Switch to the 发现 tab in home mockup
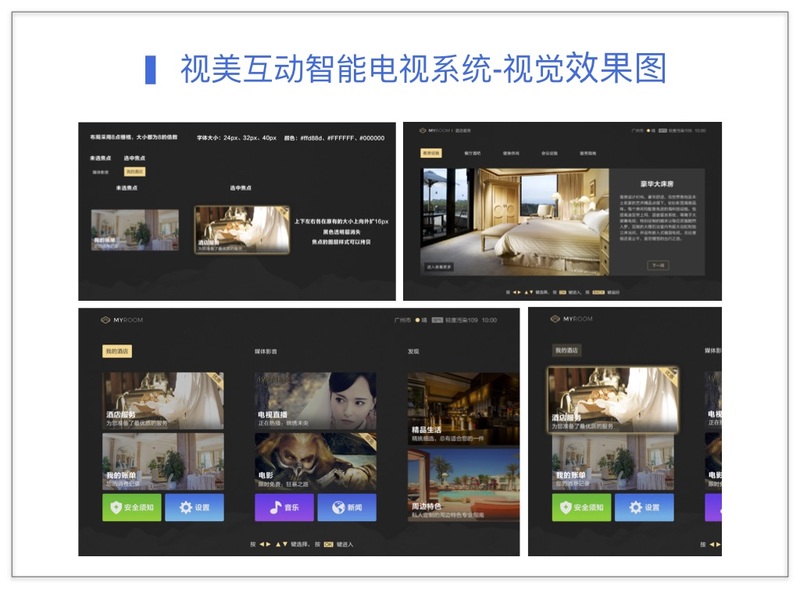This screenshot has height=600, width=800. pos(413,352)
